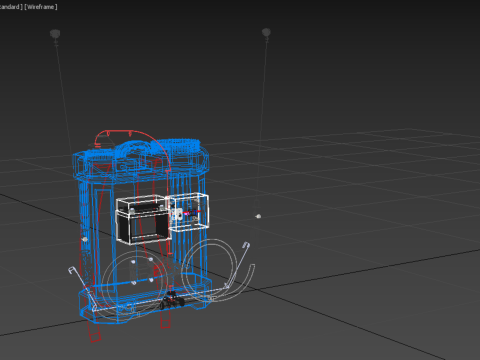
Task: Open the [Standard] viewport label menu
Action: [x=11, y=7]
